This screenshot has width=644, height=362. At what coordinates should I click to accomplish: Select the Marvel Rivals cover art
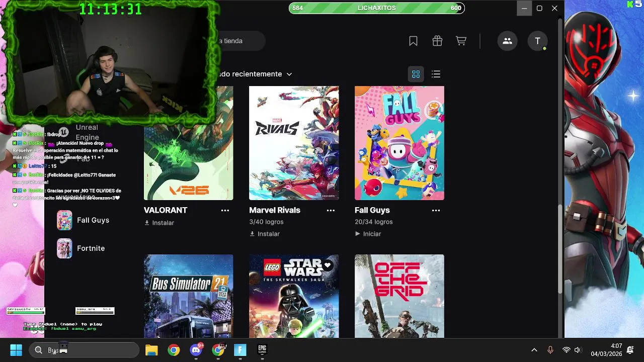click(294, 143)
